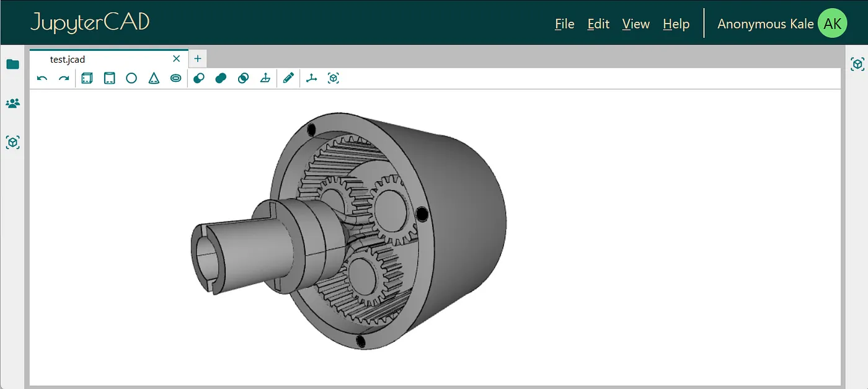The height and width of the screenshot is (389, 868).
Task: Apply the Intersection boolean operation
Action: [x=244, y=78]
